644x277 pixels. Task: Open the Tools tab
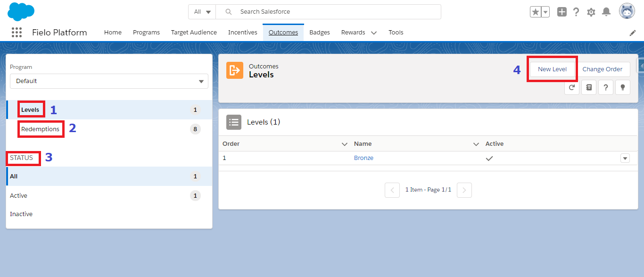[x=396, y=33]
